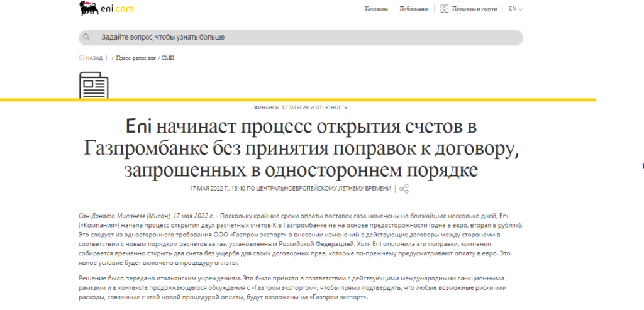Click the products grid icon

pos(444,9)
